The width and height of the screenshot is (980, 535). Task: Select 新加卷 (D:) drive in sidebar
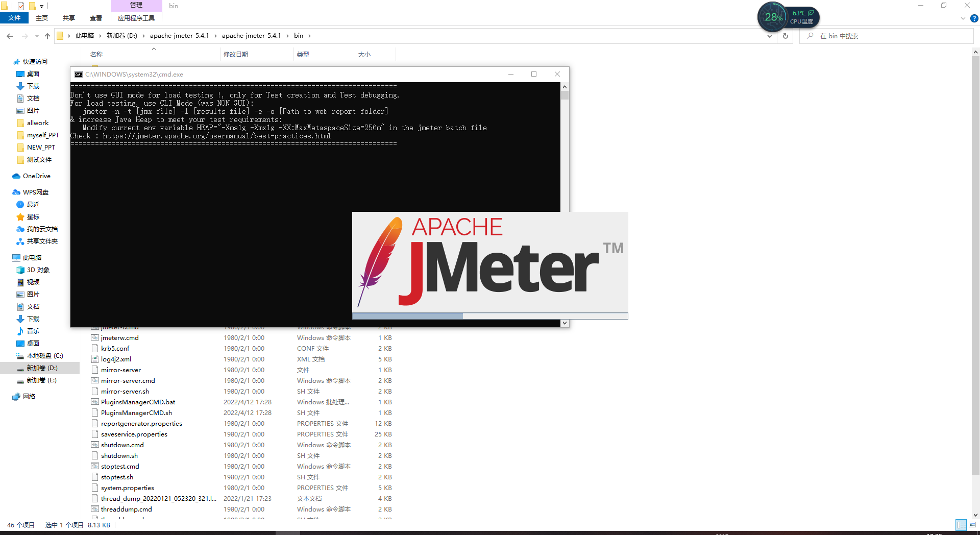(42, 368)
